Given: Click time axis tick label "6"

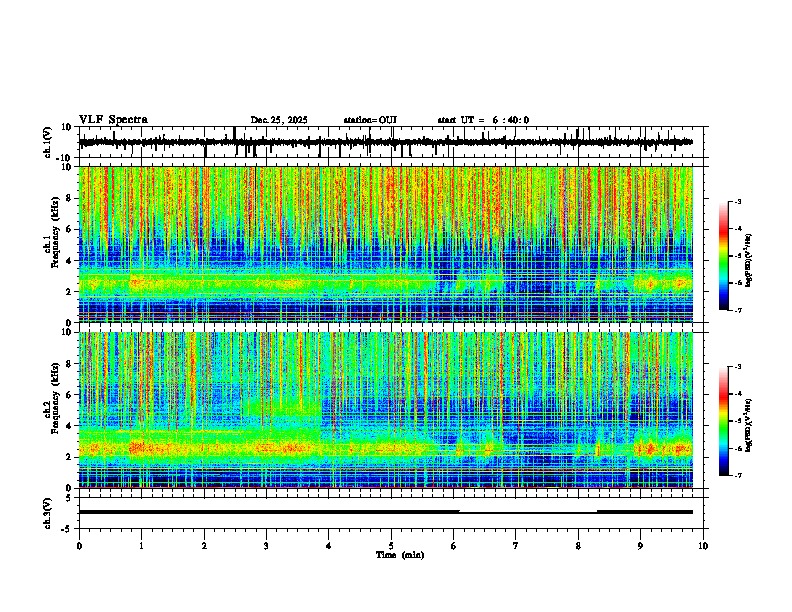Looking at the screenshot, I should (454, 546).
